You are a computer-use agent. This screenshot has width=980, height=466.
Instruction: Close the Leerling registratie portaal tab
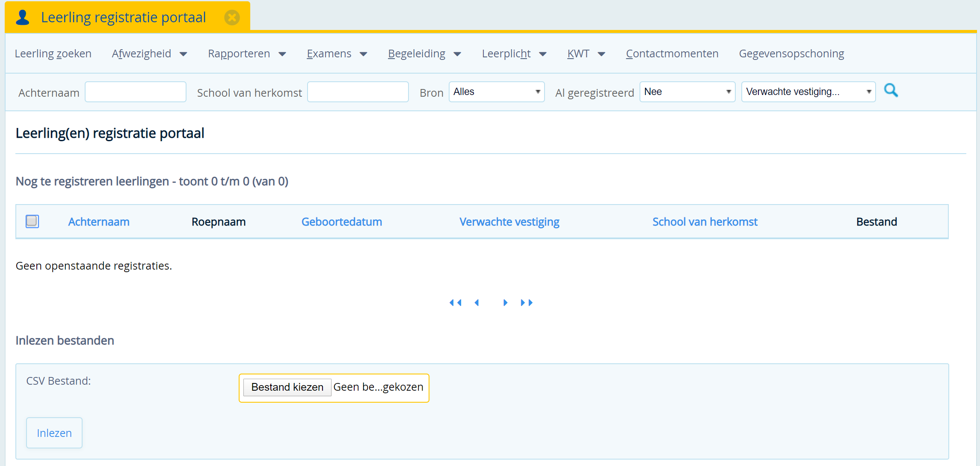(232, 18)
